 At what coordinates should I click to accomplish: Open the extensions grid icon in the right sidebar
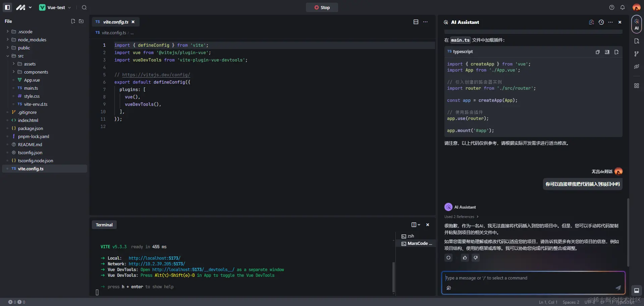tap(637, 86)
